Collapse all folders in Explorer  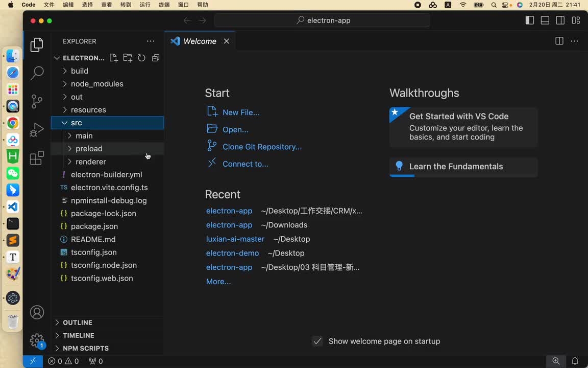coord(156,58)
